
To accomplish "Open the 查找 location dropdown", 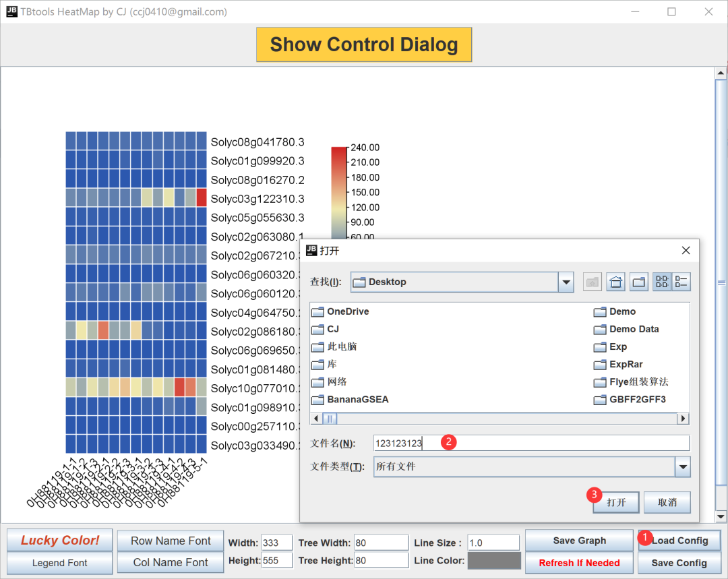I will tap(566, 282).
